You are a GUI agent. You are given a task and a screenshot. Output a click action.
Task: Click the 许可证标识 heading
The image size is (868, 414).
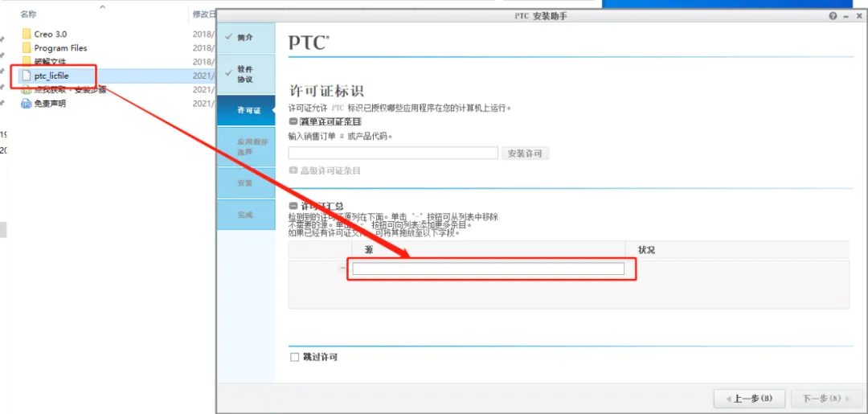[326, 91]
